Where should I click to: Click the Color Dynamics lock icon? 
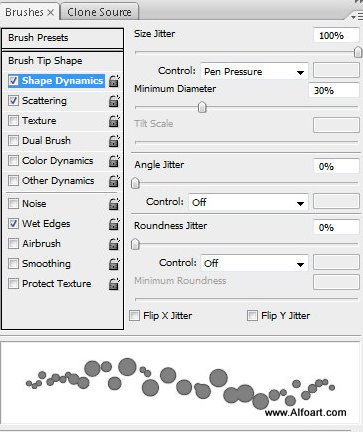click(114, 161)
